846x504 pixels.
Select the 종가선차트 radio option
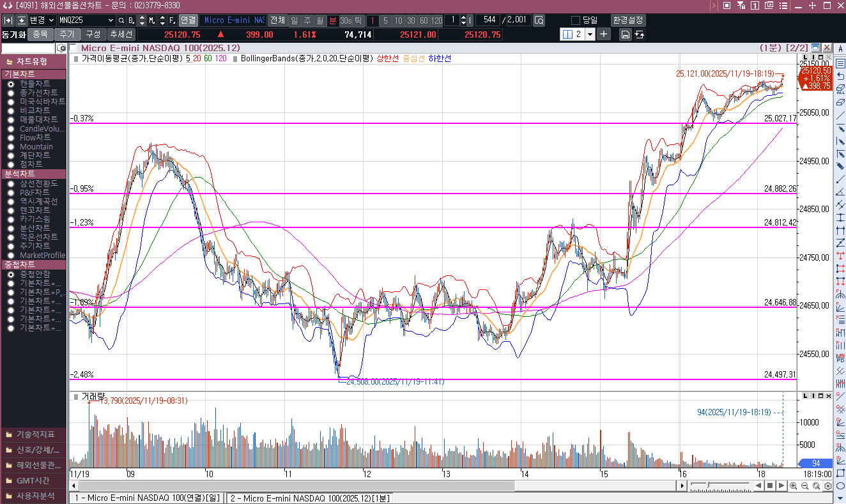[x=11, y=93]
